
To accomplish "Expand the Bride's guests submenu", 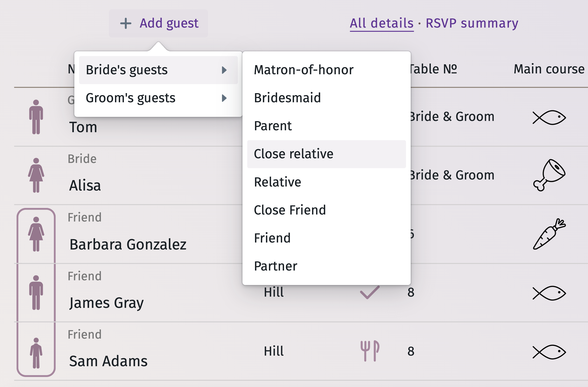I will point(158,70).
